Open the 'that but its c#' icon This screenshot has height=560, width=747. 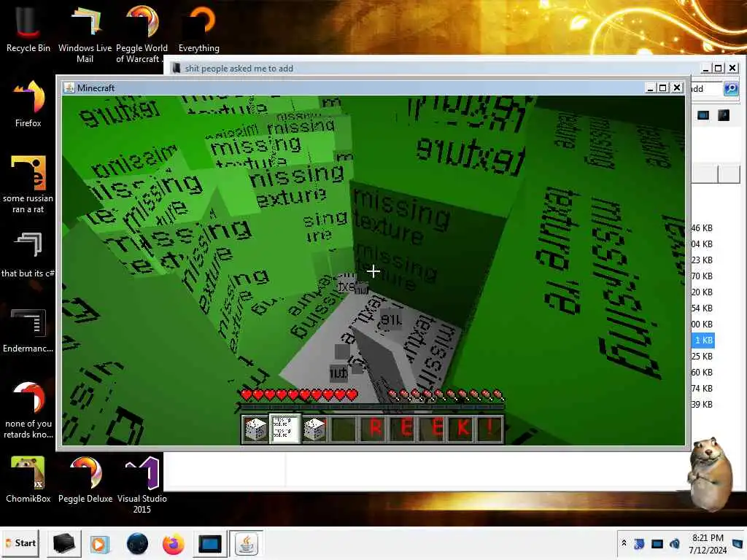pyautogui.click(x=28, y=254)
